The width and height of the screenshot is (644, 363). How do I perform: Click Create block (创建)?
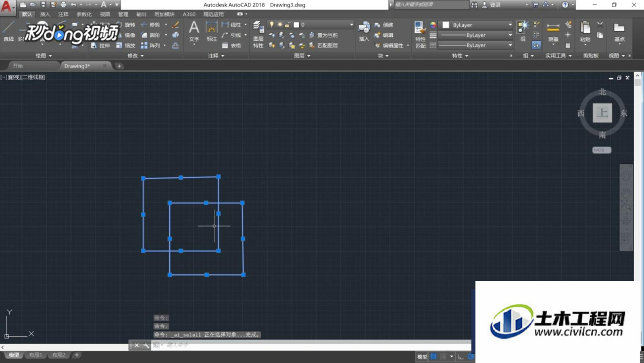tap(383, 25)
